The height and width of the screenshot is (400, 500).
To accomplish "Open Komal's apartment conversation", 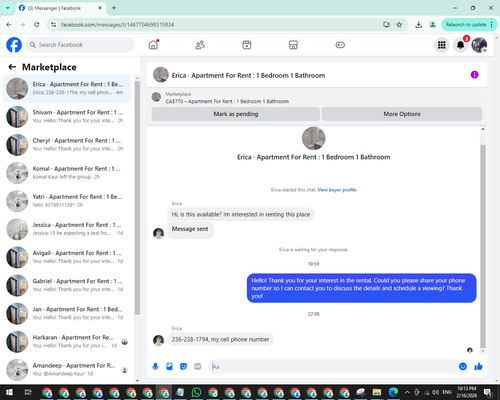I will tap(67, 173).
